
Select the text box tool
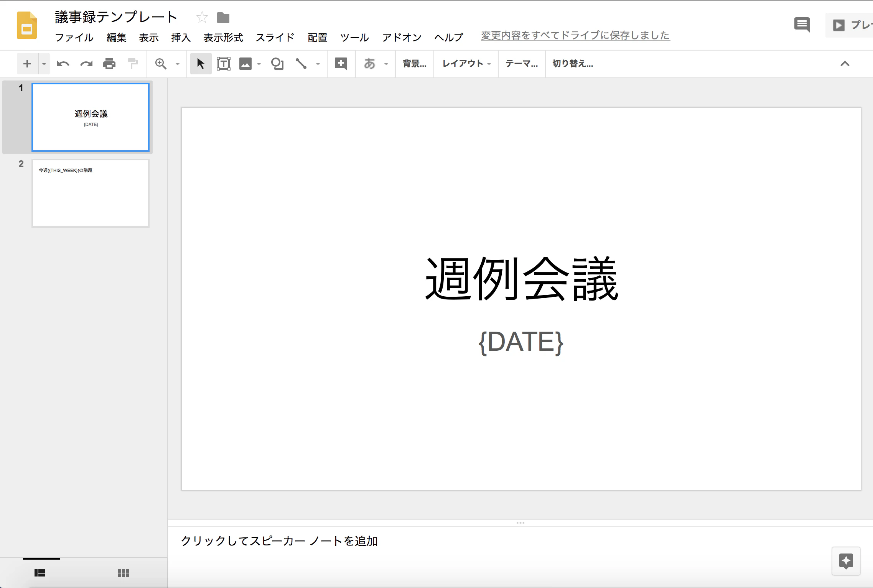pos(224,64)
